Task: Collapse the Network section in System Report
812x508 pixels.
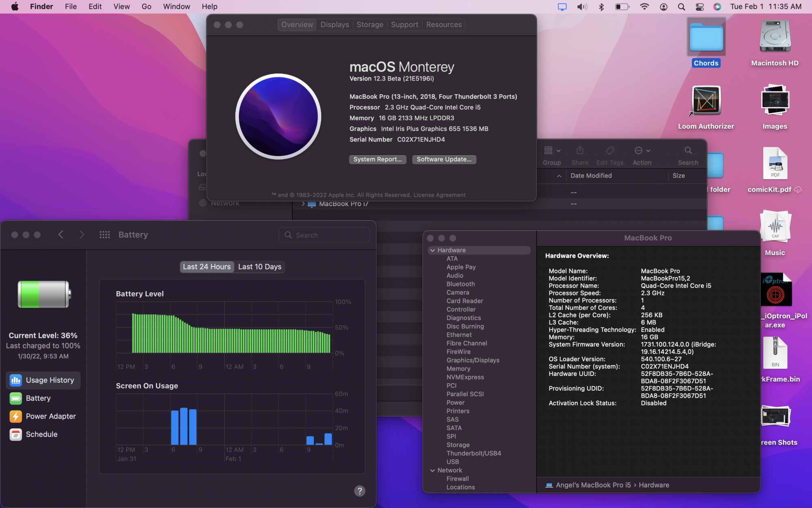Action: click(432, 470)
